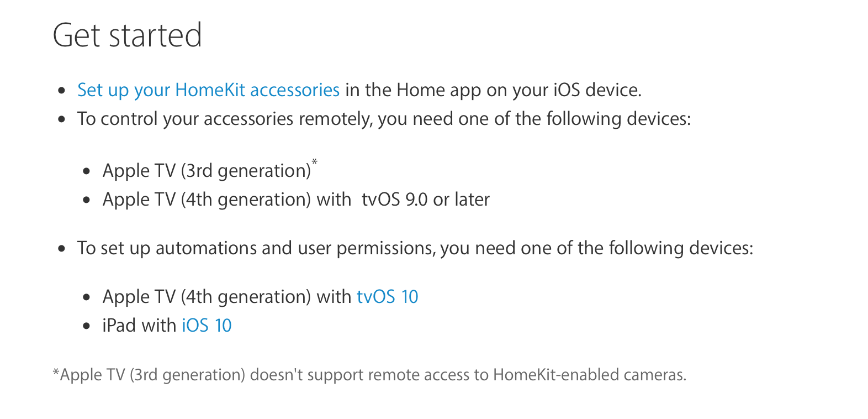Open the 'Set up your HomeKit accessories' link
The image size is (868, 419).
coord(208,90)
